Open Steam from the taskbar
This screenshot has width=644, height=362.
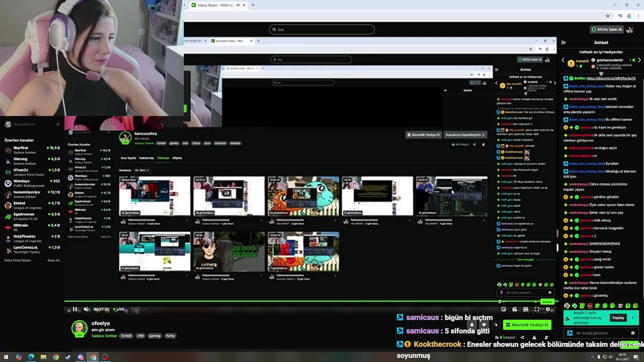point(68,357)
